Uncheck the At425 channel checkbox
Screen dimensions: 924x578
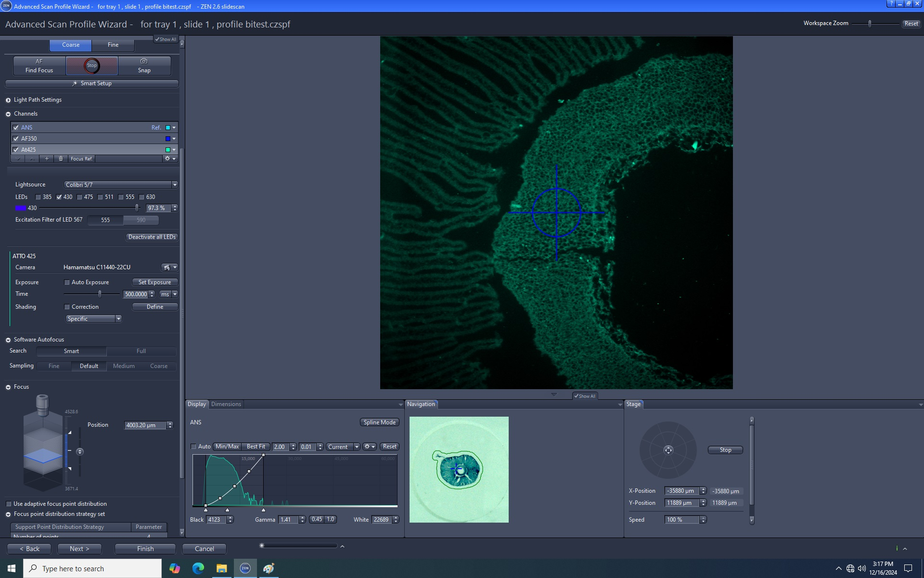tap(16, 150)
